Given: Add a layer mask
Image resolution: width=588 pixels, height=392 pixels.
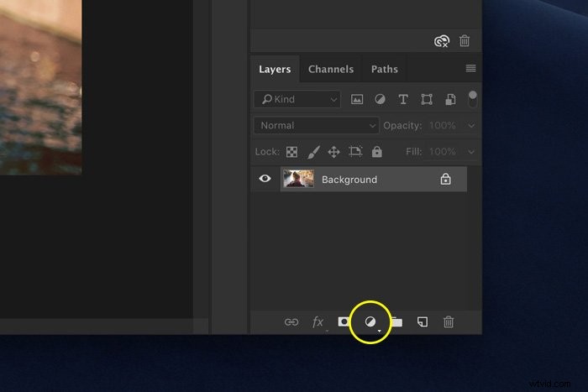Looking at the screenshot, I should tap(344, 321).
